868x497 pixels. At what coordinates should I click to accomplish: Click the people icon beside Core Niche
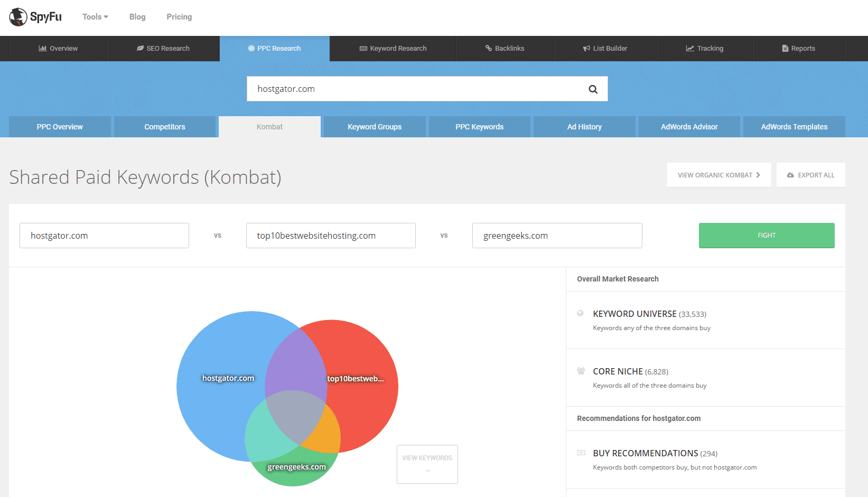click(x=581, y=371)
